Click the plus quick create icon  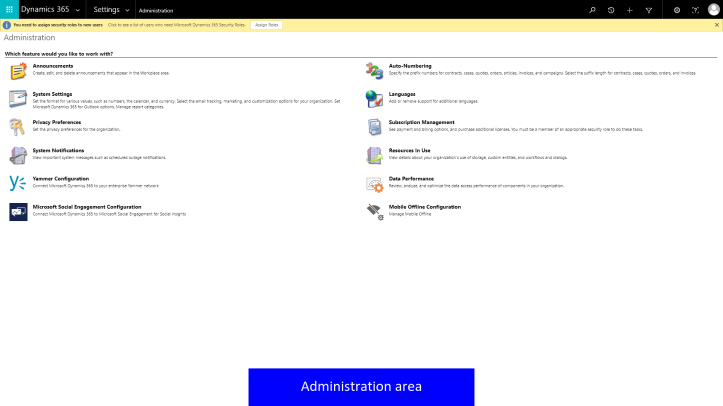[x=629, y=10]
